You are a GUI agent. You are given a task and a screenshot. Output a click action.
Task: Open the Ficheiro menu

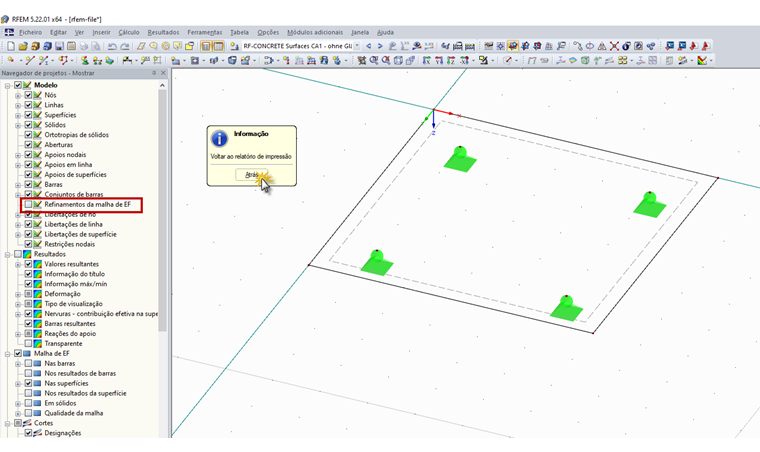[x=31, y=32]
